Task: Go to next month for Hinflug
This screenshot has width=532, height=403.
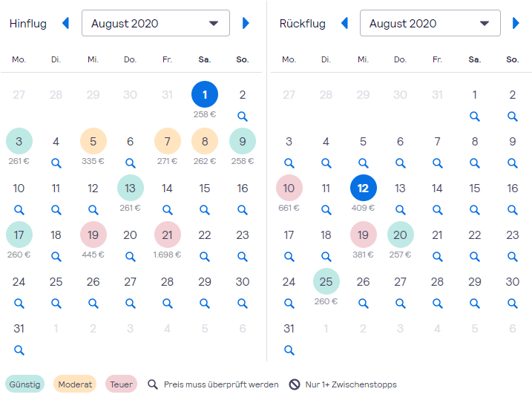Action: pyautogui.click(x=246, y=24)
